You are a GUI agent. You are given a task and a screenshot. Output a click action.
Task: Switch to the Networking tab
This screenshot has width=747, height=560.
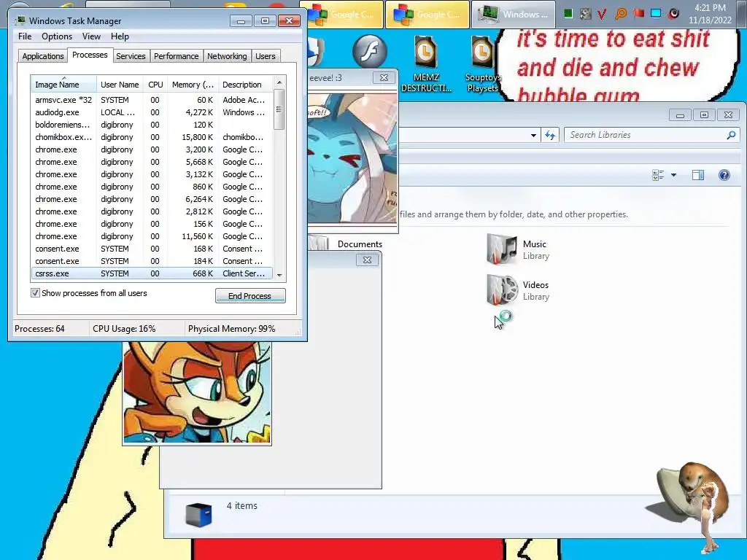[x=227, y=56]
